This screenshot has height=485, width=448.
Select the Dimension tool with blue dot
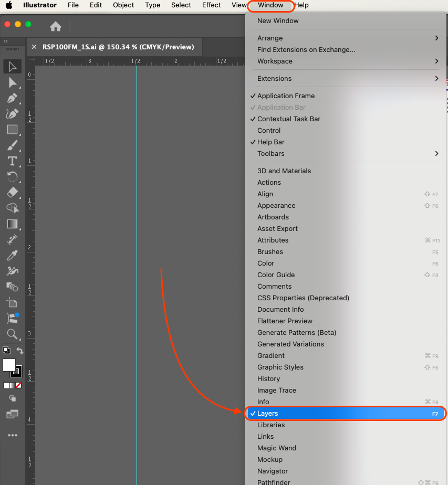[x=13, y=318]
